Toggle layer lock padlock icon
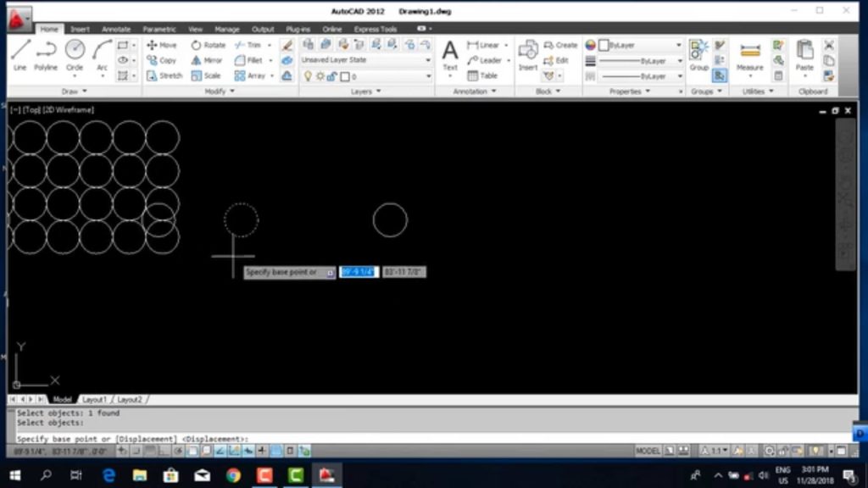 pos(331,76)
